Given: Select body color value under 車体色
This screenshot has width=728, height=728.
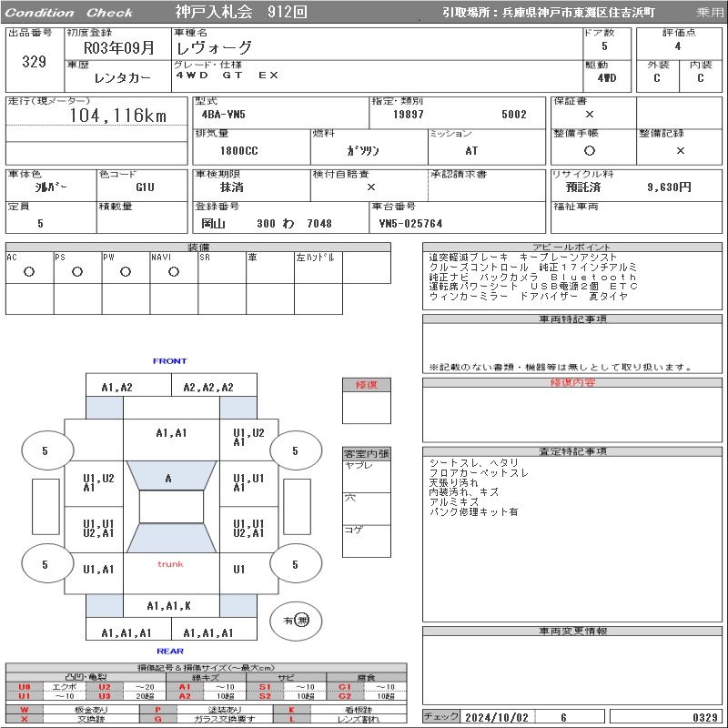Looking at the screenshot, I should click(51, 187).
